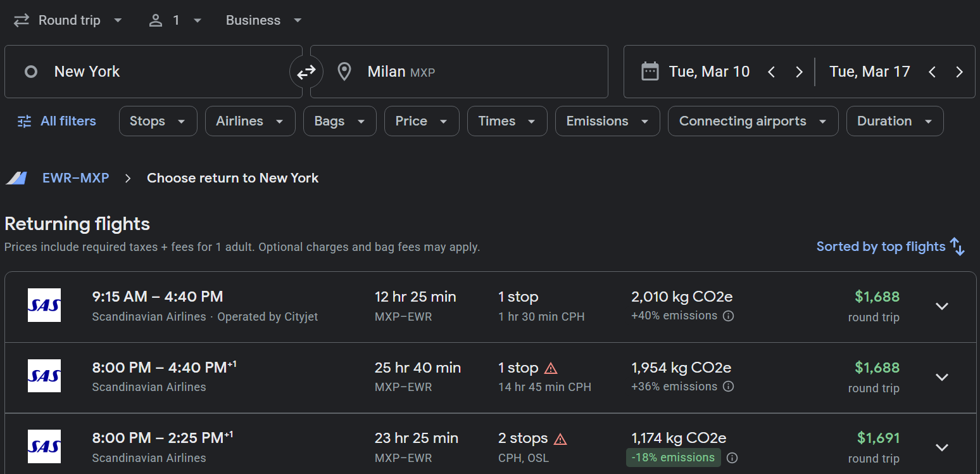Click EWR–MXP breadcrumb link

coord(75,178)
